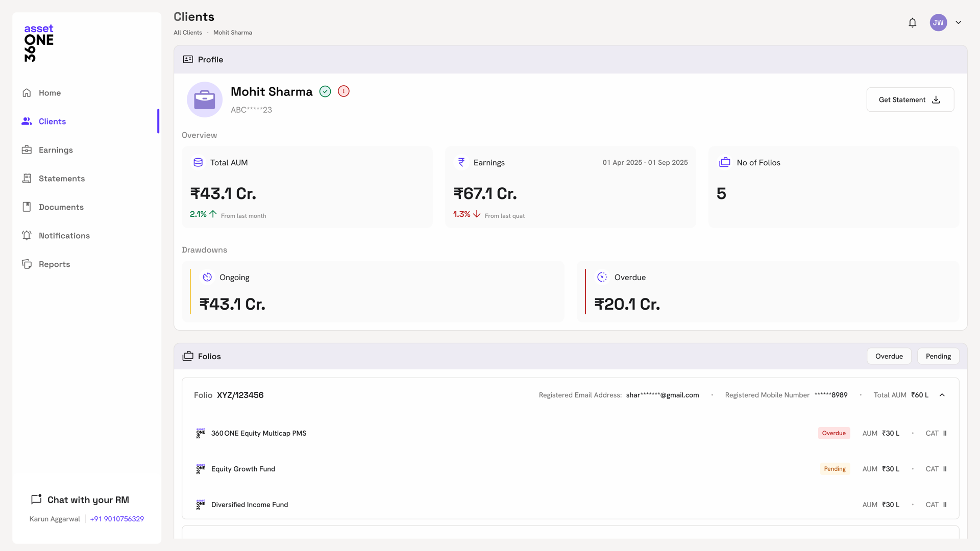Click the 2.1% from last month indicator
Viewport: 980px width, 551px height.
pos(228,214)
